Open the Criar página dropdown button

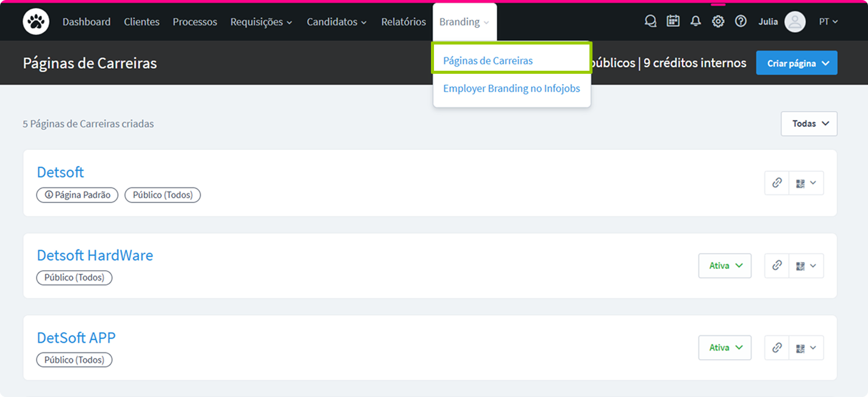796,63
